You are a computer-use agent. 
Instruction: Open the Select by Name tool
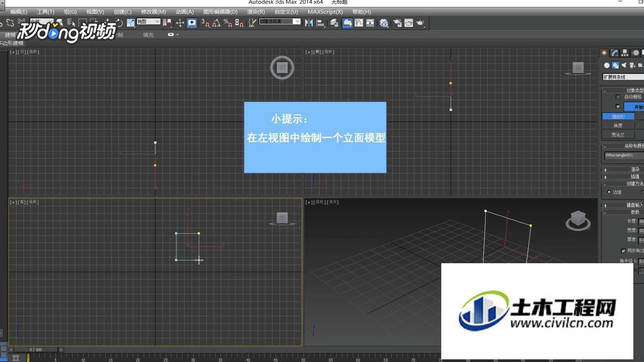point(70,22)
